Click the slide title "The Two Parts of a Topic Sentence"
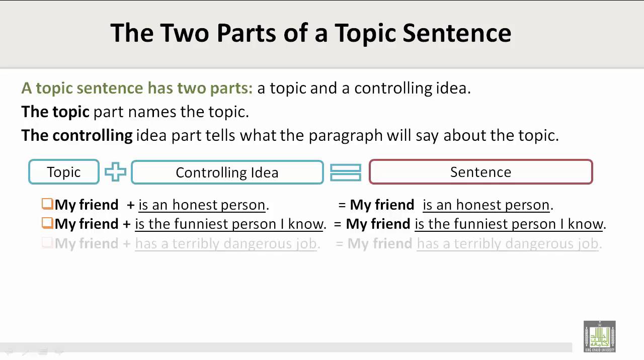This screenshot has width=644, height=360. click(x=310, y=33)
